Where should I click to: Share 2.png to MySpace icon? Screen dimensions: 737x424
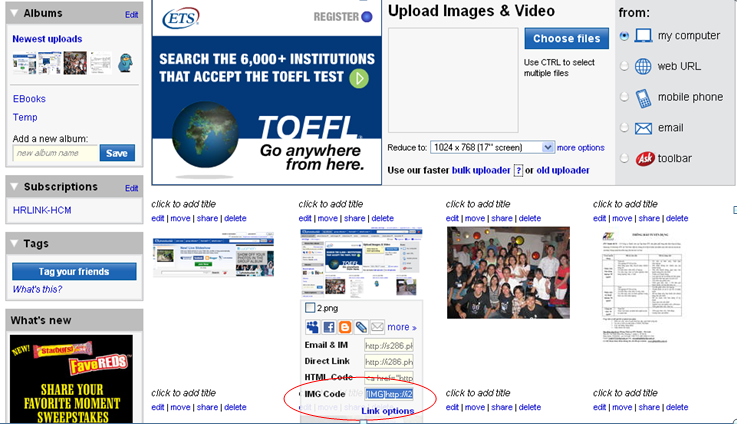[x=312, y=327]
